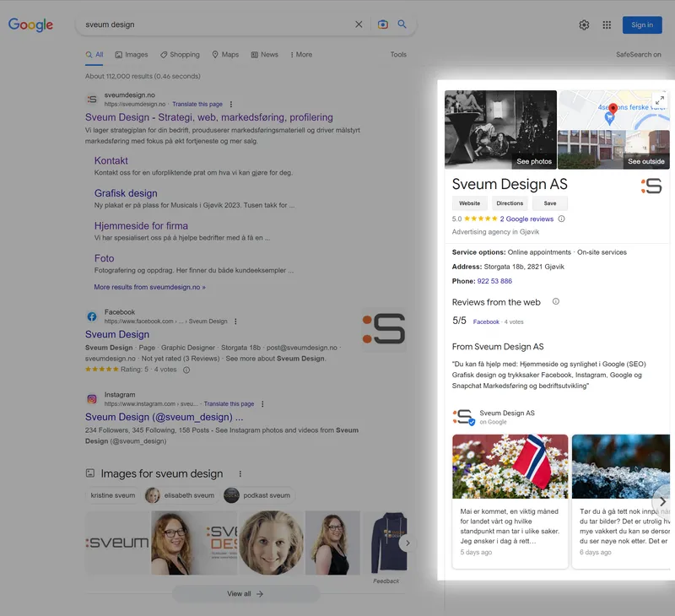
Task: Select the elisabeth sveum image chip
Action: (x=180, y=495)
